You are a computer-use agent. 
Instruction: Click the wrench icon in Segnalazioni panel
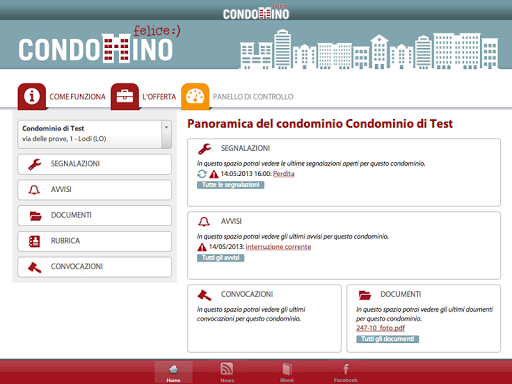point(204,149)
